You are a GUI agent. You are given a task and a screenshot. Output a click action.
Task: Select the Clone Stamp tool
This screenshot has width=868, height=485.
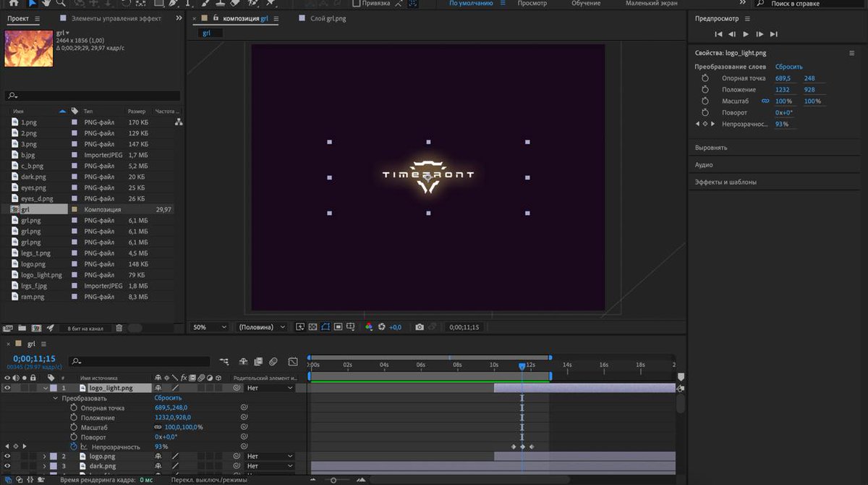coord(221,3)
